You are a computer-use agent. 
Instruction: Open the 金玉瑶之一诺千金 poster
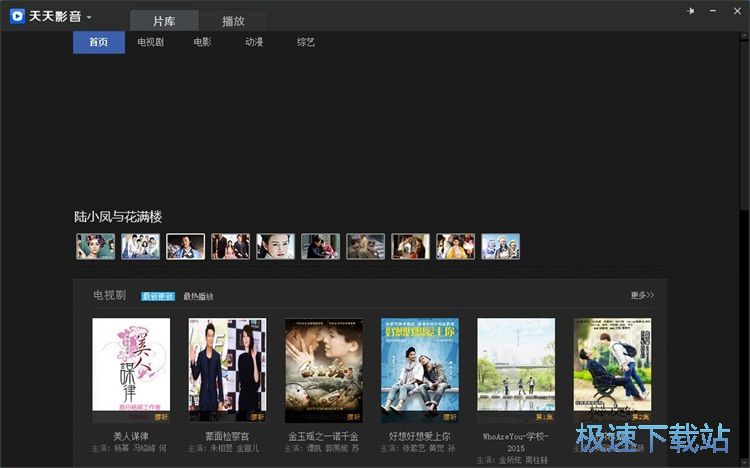pos(324,370)
